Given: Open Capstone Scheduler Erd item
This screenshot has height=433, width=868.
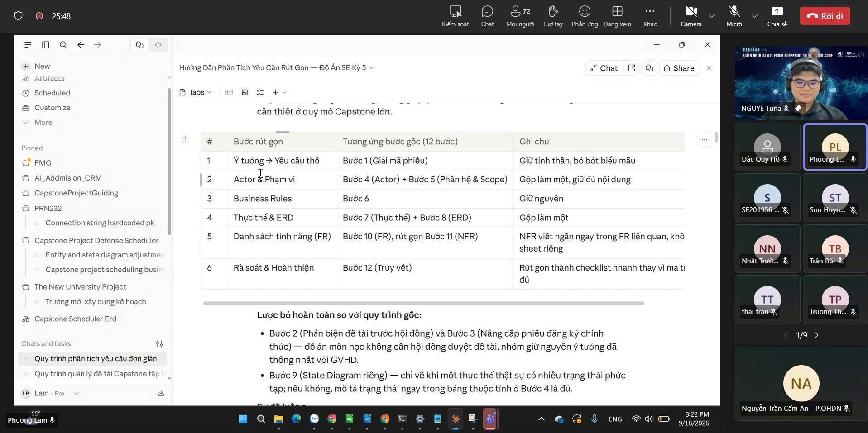Looking at the screenshot, I should click(75, 319).
